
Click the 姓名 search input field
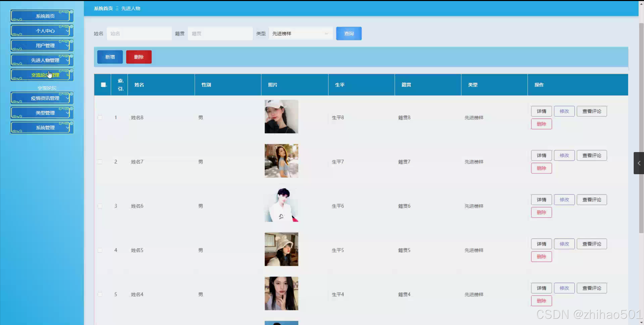(x=139, y=33)
